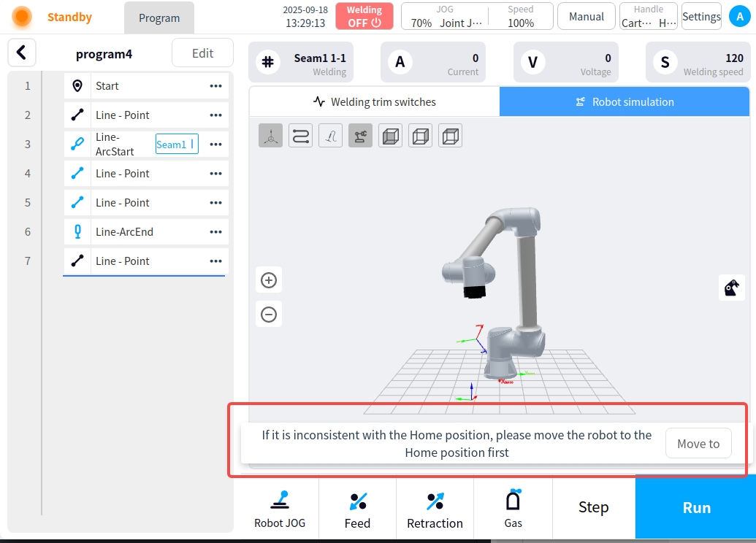The height and width of the screenshot is (543, 756).
Task: Open options menu for Start row
Action: point(215,86)
